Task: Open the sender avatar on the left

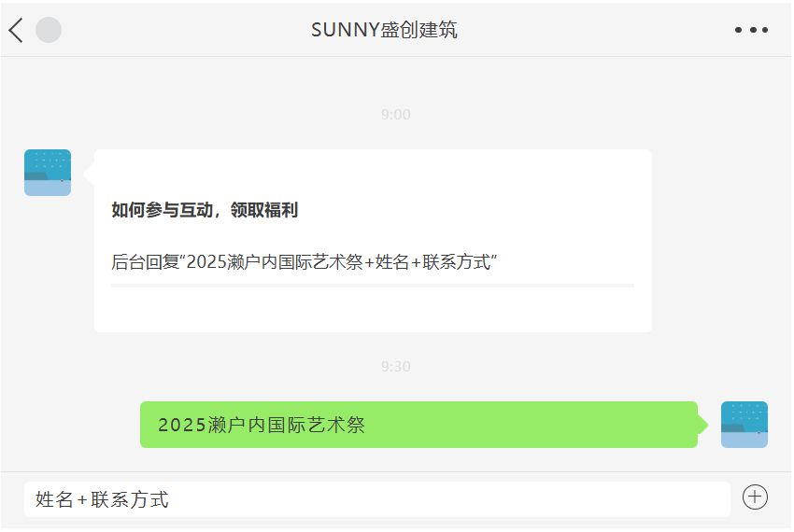Action: tap(48, 173)
